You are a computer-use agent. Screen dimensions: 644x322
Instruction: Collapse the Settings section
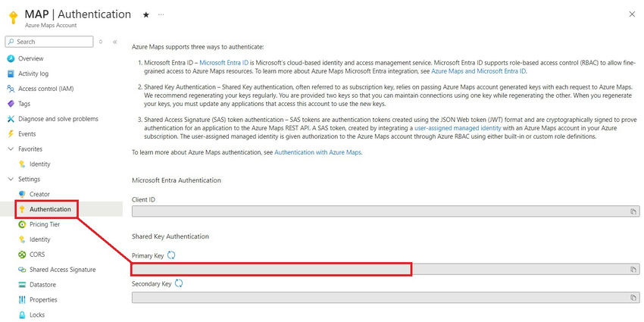tap(11, 179)
